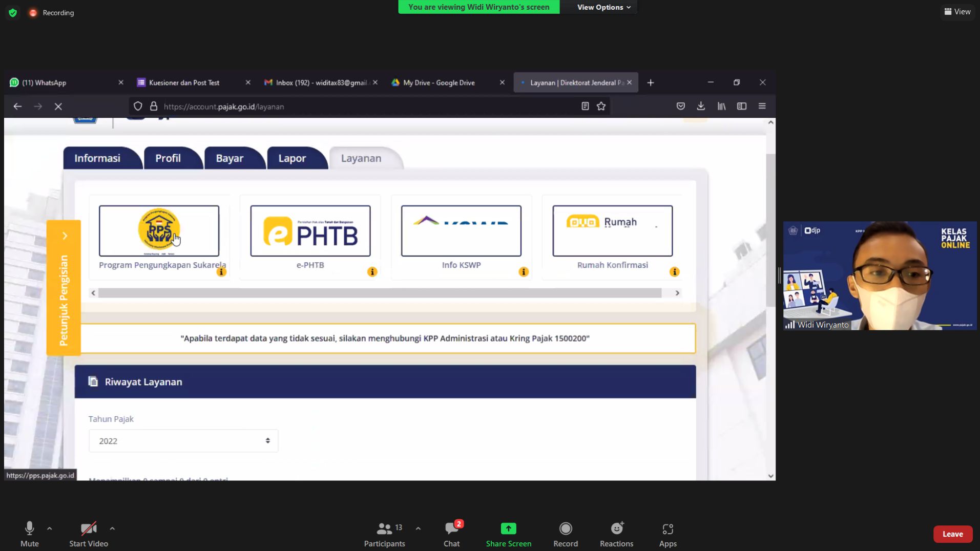Open Firefox downloads icon

click(x=700, y=107)
